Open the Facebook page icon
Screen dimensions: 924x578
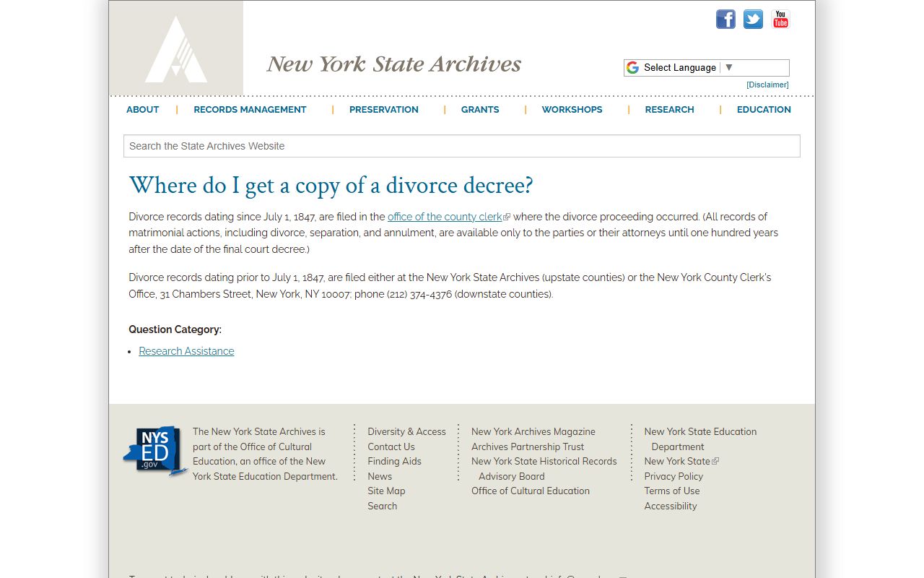[725, 19]
